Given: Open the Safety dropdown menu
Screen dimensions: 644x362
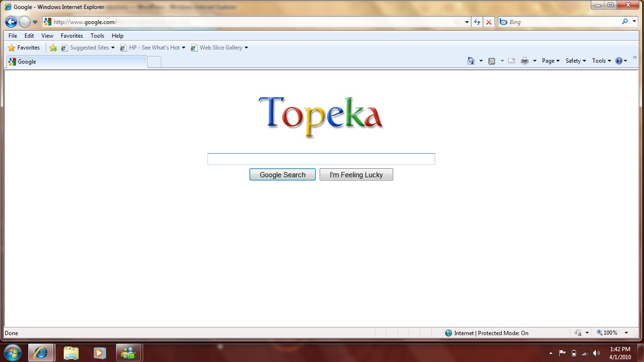Looking at the screenshot, I should coord(575,61).
